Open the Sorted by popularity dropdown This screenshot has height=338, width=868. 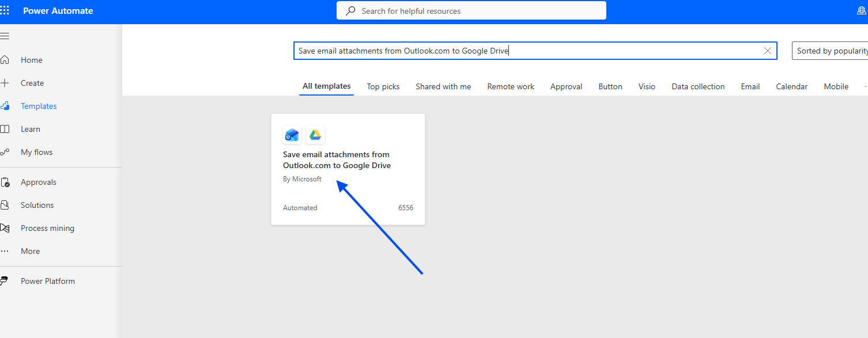click(x=831, y=51)
